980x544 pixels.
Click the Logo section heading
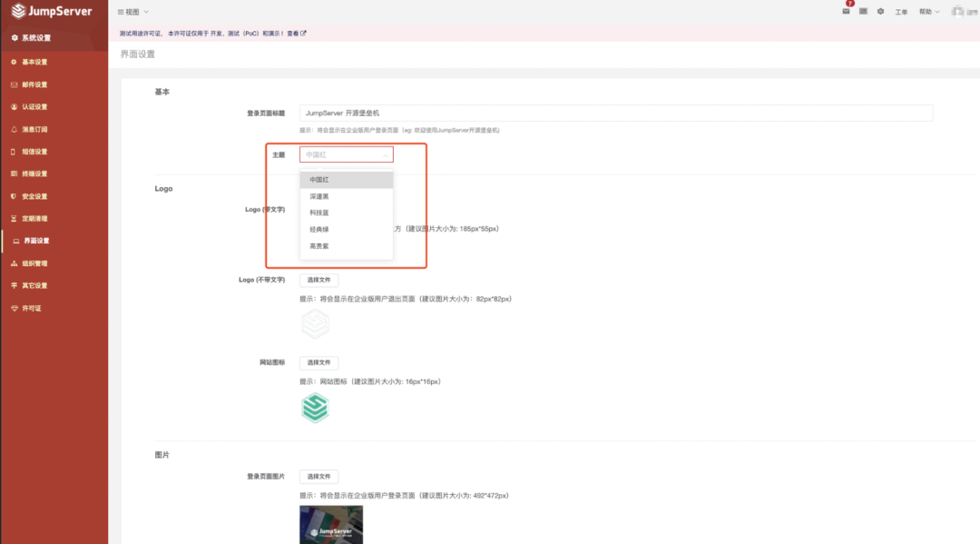[163, 189]
